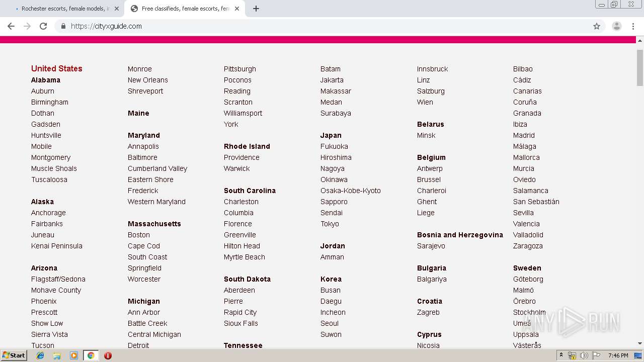Click the Bosnia and Herzegovina heading
Image resolution: width=644 pixels, height=362 pixels.
click(x=460, y=235)
